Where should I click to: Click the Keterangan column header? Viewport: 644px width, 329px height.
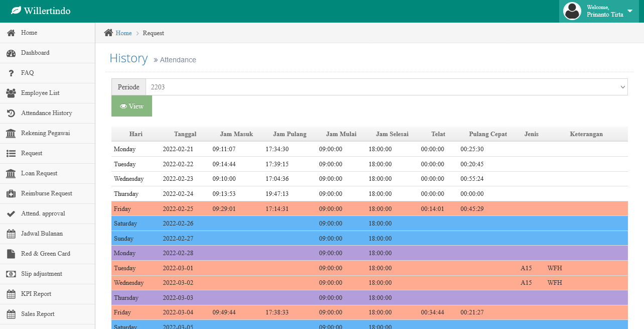coord(586,134)
